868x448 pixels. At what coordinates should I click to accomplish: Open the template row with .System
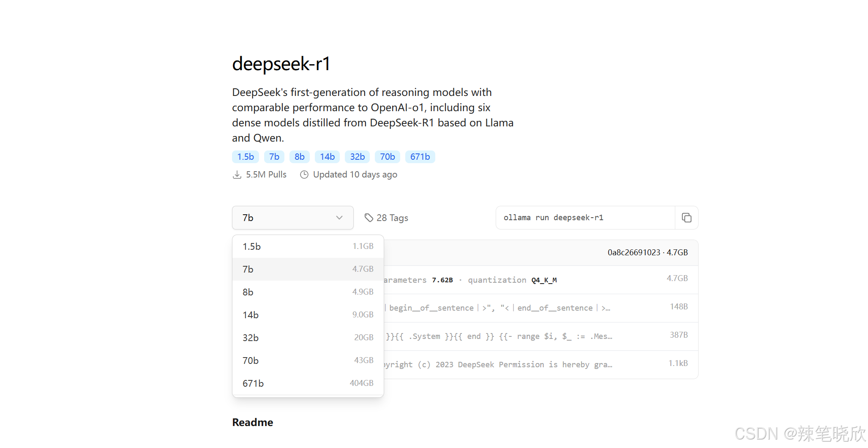click(541, 336)
